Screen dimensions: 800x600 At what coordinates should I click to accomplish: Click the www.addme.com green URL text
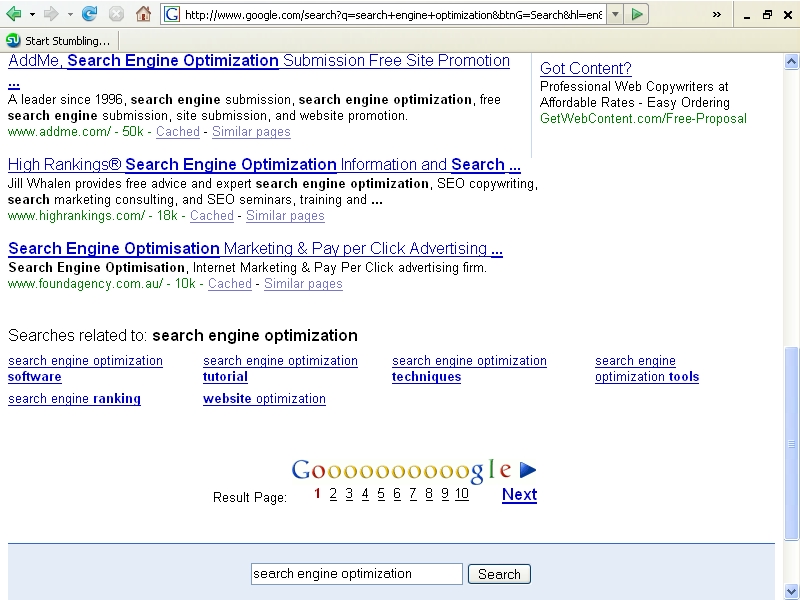click(x=59, y=132)
